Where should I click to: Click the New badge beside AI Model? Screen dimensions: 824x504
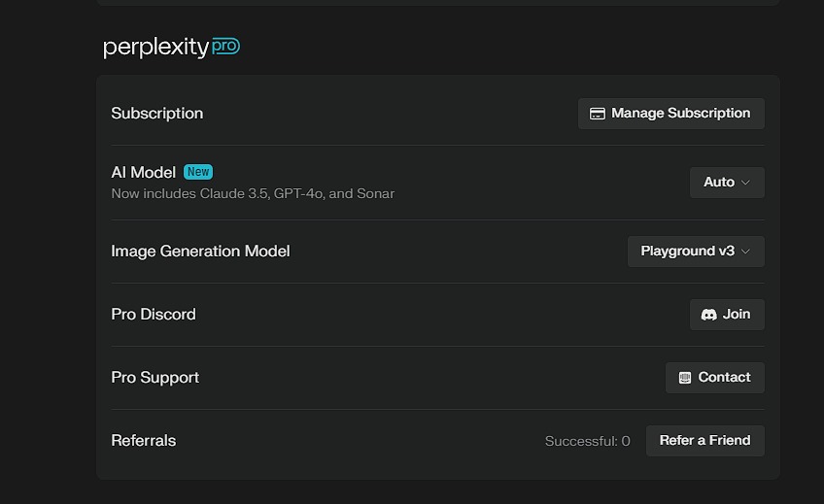(198, 172)
